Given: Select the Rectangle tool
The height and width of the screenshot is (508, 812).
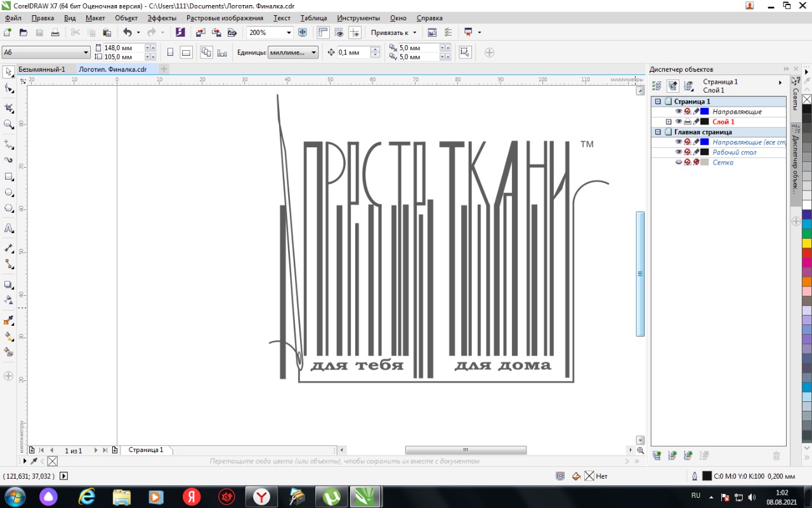Looking at the screenshot, I should [9, 177].
